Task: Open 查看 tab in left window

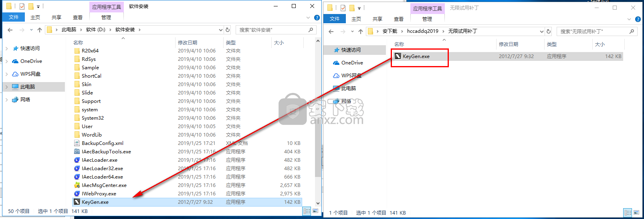Action: [x=78, y=17]
